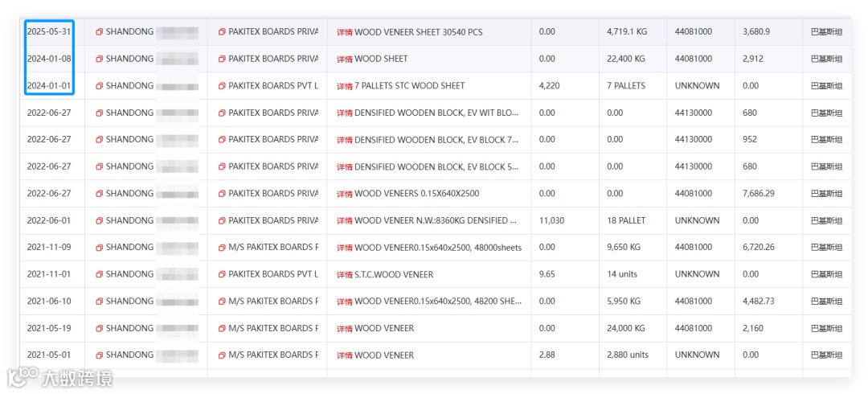
Task: Click quantity cell 2,880 units
Action: point(627,355)
